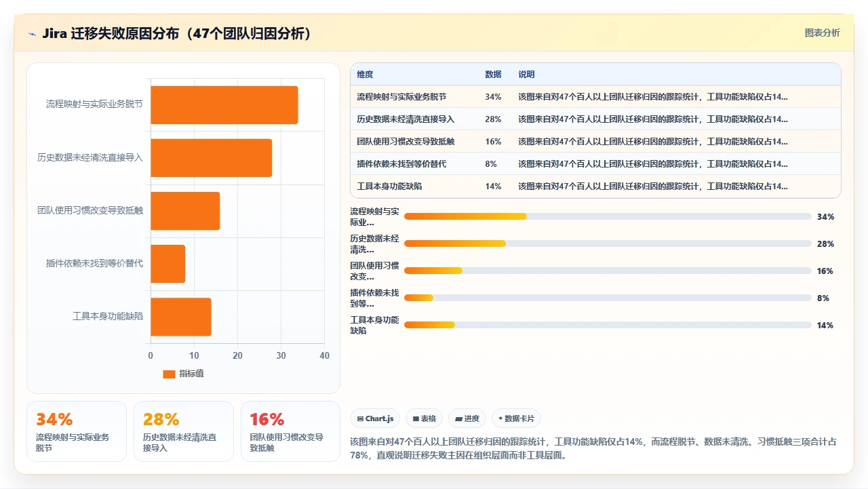Open the 28% 历史数据未经清洗 stat card
This screenshot has height=489, width=868.
[184, 431]
